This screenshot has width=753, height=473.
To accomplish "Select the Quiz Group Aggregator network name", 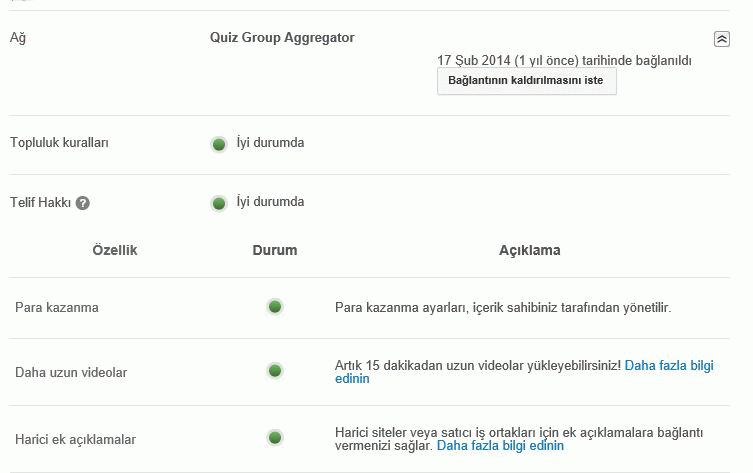I will click(x=282, y=38).
